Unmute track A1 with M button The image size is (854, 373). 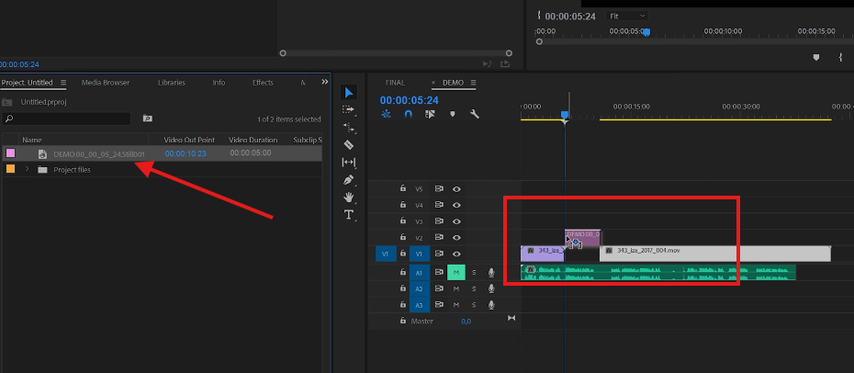click(456, 272)
